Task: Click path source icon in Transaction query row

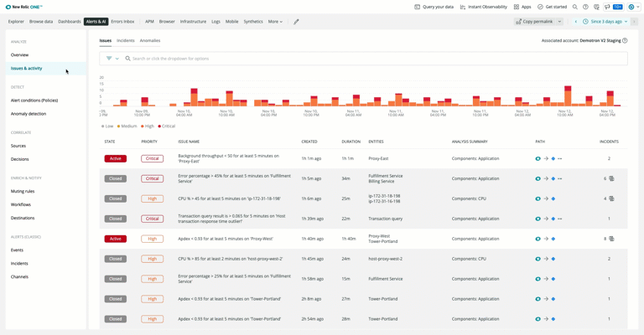Action: [x=538, y=219]
